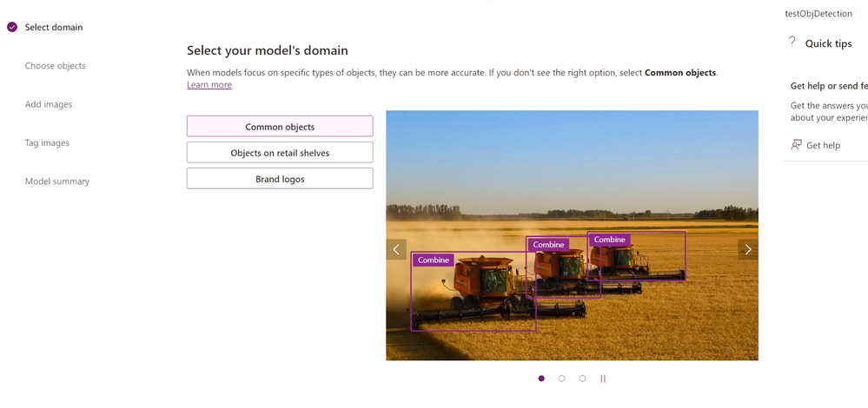Go to the Select domain step
Screen dimensions: 868x408
(54, 27)
